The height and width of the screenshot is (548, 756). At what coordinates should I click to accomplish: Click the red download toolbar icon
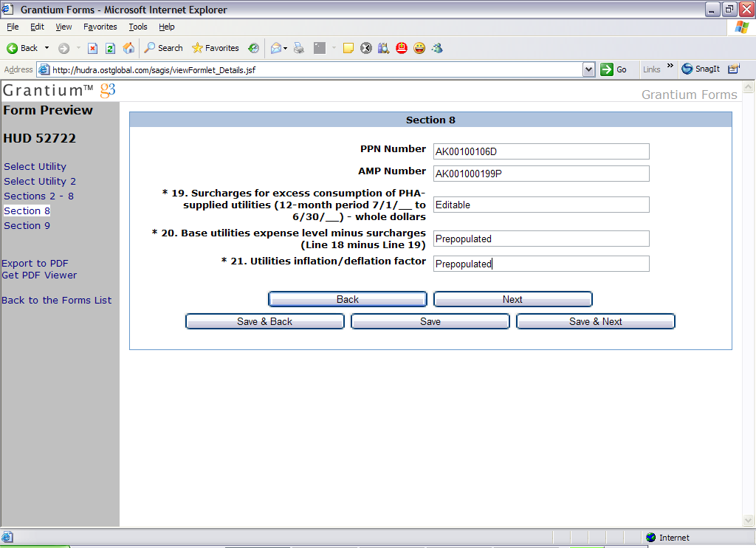(402, 48)
